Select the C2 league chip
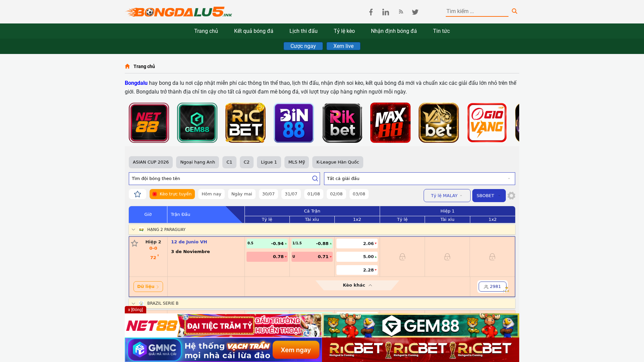 247,162
